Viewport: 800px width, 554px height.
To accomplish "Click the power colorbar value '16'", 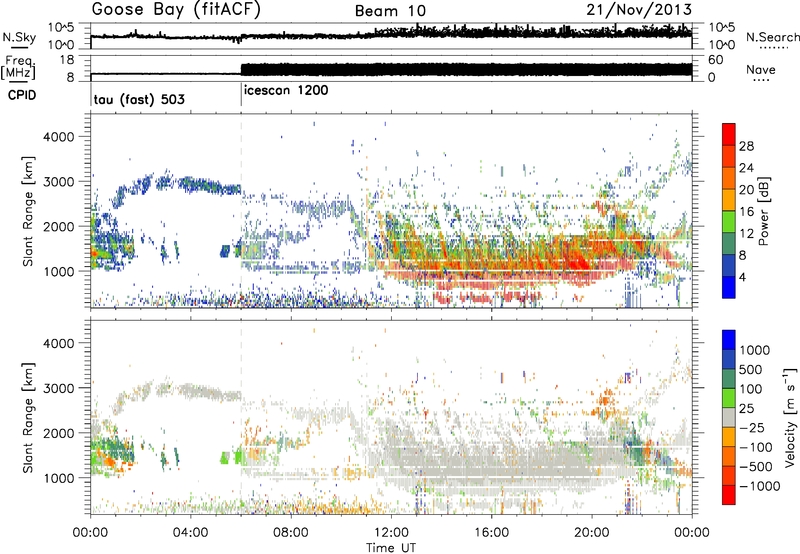I will coord(746,212).
